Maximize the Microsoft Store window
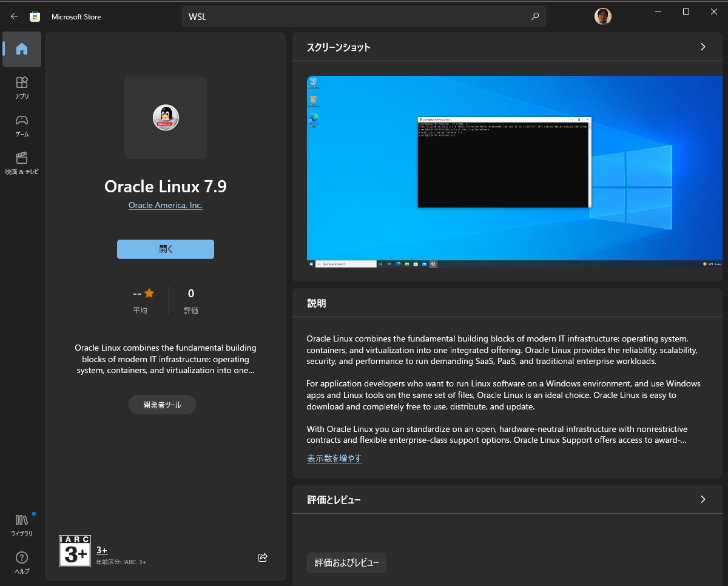 (686, 12)
